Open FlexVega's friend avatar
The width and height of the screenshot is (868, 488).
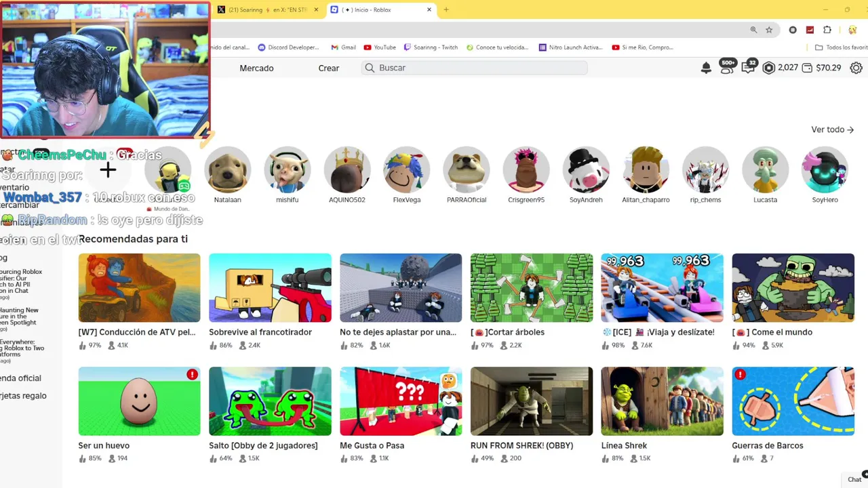coord(407,169)
